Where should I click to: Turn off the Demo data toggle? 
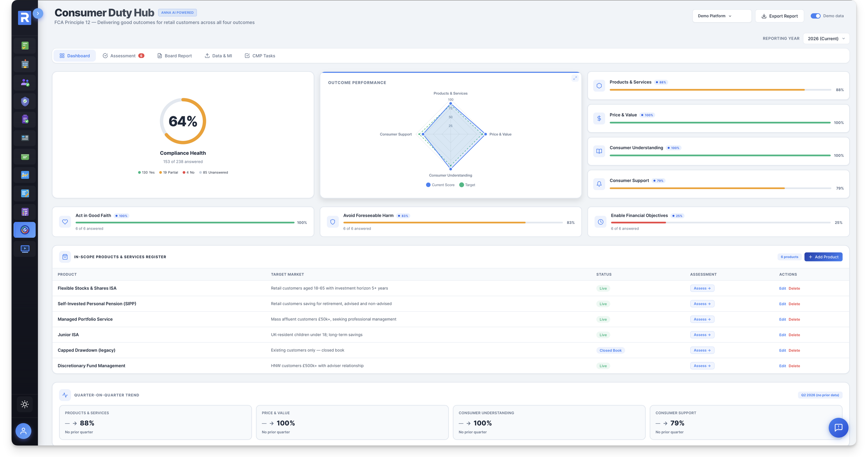[815, 16]
